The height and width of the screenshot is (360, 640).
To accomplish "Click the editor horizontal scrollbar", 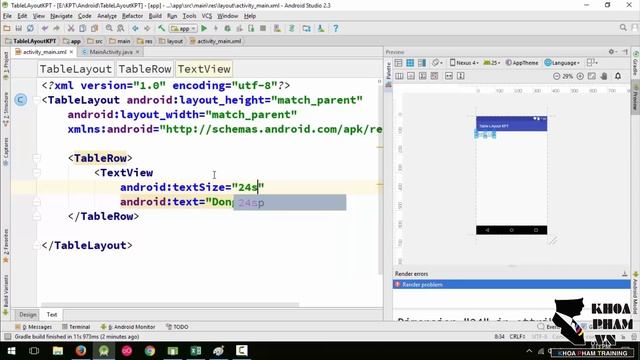I will pos(170,304).
